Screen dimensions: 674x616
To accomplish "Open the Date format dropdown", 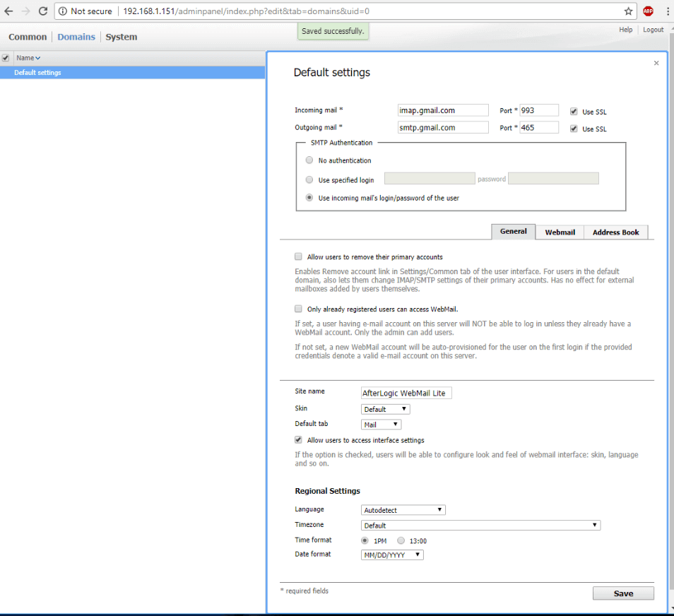I will 392,555.
